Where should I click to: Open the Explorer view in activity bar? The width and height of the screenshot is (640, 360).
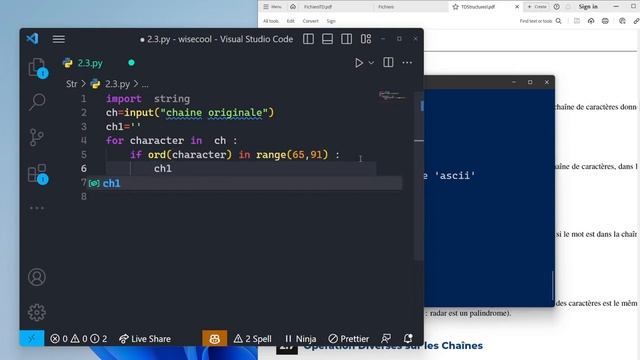pos(37,67)
